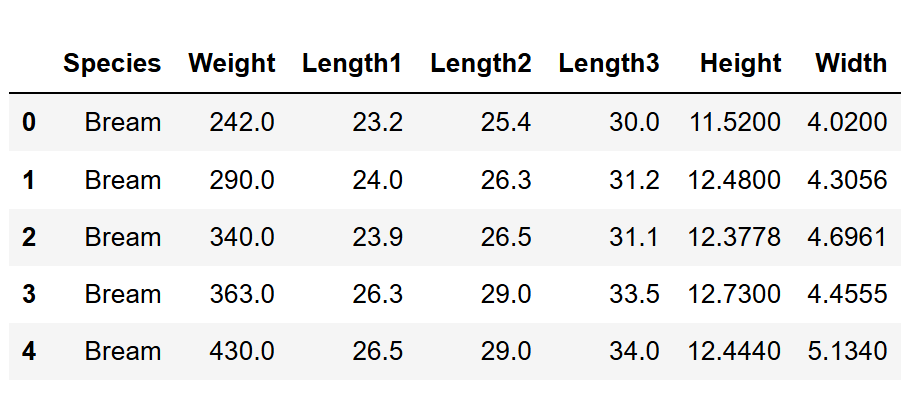Viewport: 913px width, 398px height.
Task: Click the Length3 value 33.5
Action: click(635, 294)
